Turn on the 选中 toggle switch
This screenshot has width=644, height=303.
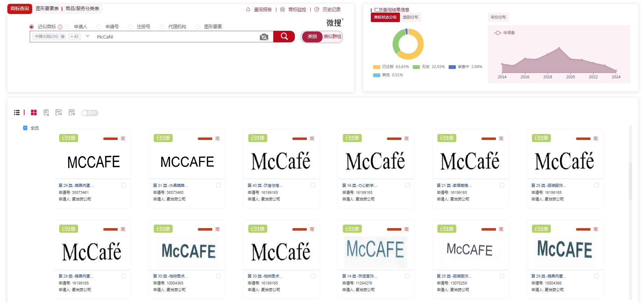[x=90, y=113]
